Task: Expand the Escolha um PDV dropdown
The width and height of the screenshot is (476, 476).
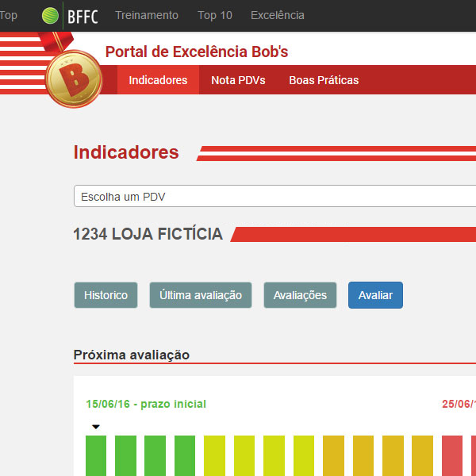Action: click(274, 196)
